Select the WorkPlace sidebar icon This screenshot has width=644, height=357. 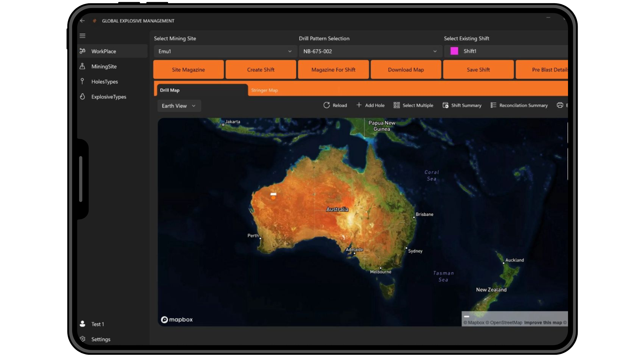pos(82,51)
